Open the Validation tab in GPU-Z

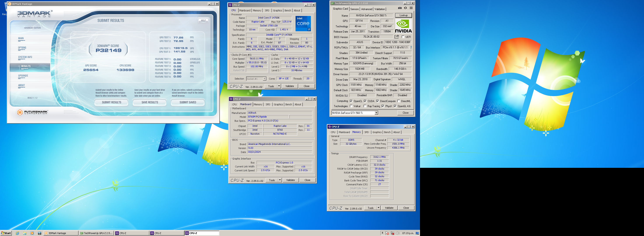(380, 9)
